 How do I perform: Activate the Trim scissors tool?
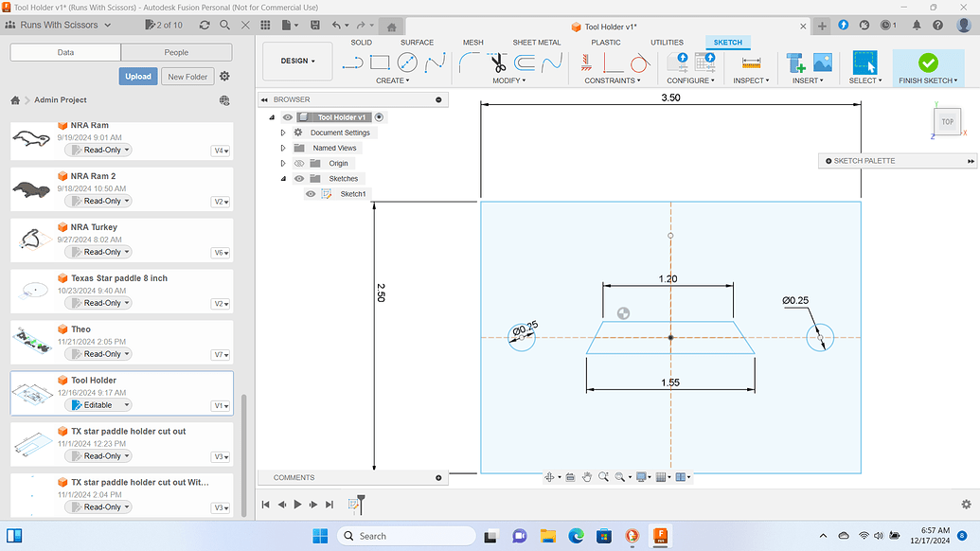[x=501, y=62]
